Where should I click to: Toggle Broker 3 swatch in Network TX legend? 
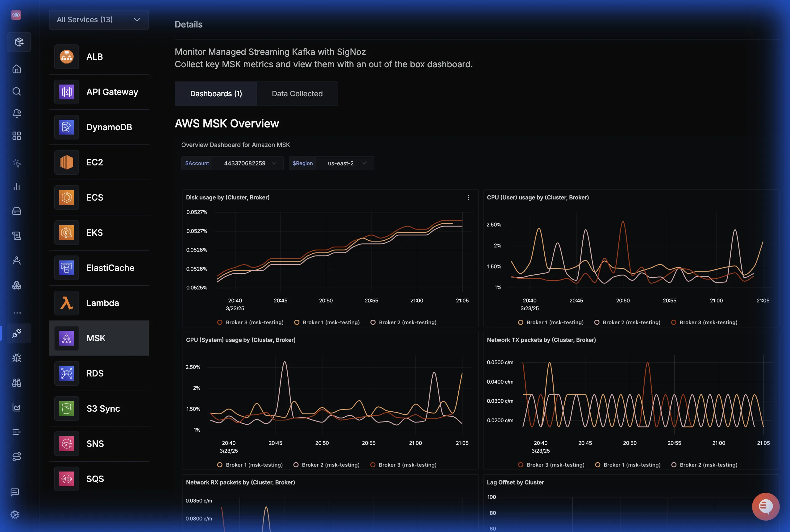[521, 465]
